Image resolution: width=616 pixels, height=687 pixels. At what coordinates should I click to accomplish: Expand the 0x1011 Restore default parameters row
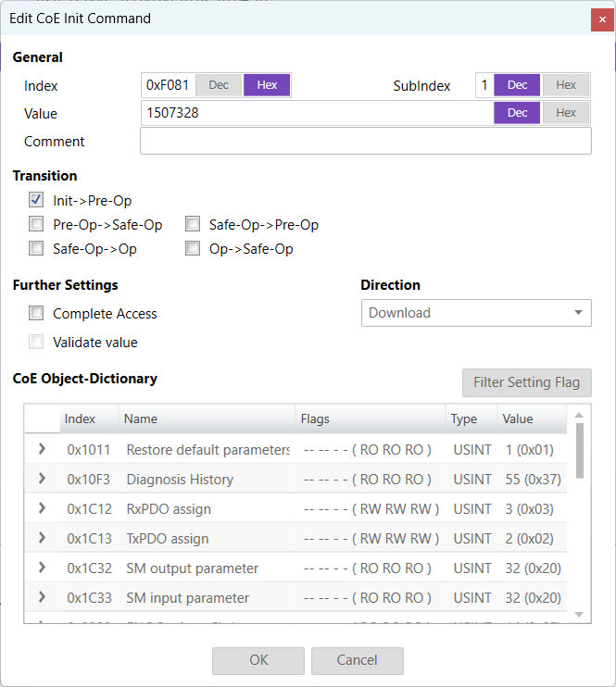42,449
